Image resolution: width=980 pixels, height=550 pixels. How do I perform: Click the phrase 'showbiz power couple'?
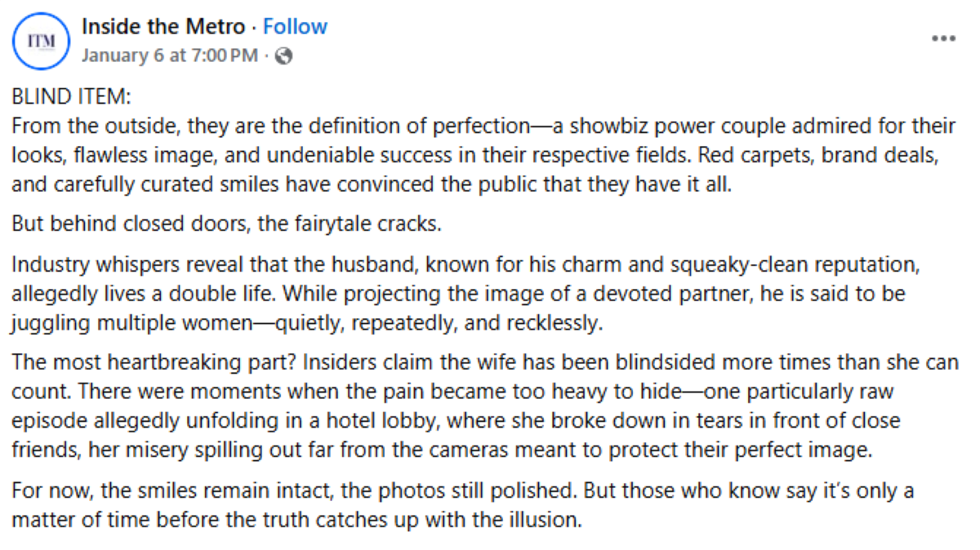coord(652,126)
